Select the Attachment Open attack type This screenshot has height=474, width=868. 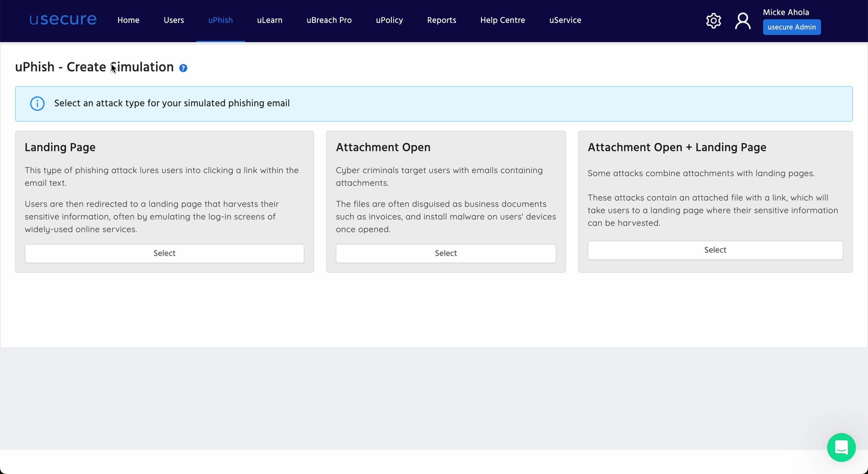coord(446,253)
